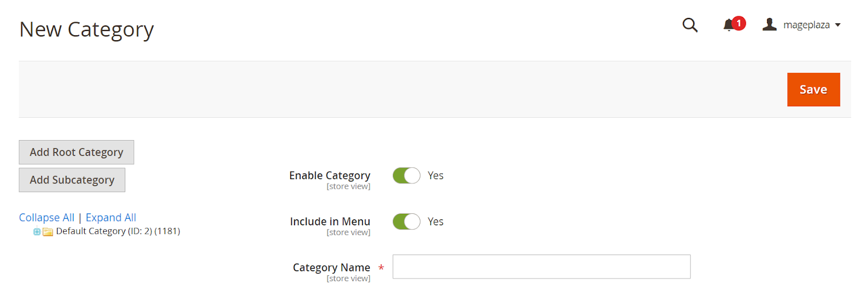Expand Default Category with the plus icon
The width and height of the screenshot is (868, 304).
pos(37,232)
